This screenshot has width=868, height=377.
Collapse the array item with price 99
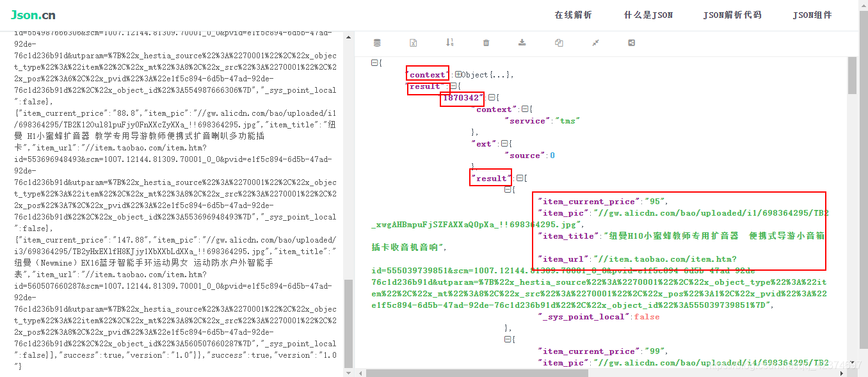508,339
